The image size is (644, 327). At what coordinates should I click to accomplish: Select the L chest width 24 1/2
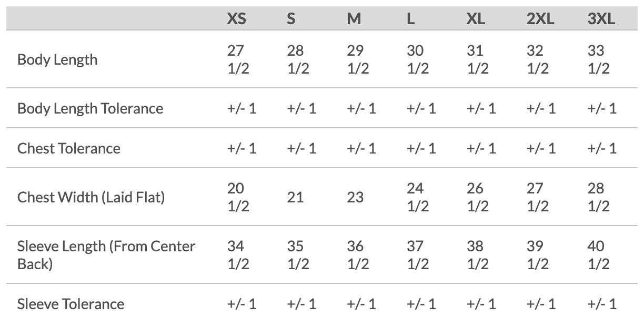[x=418, y=197]
